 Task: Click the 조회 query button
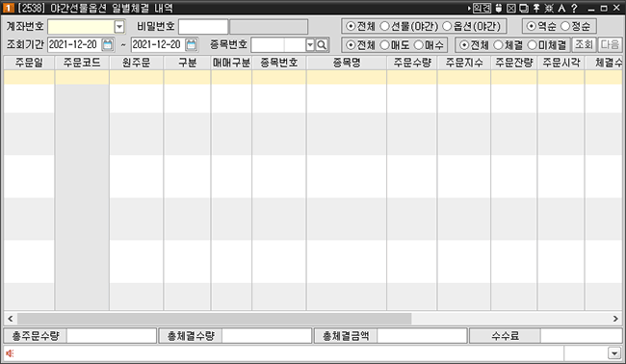pos(584,44)
